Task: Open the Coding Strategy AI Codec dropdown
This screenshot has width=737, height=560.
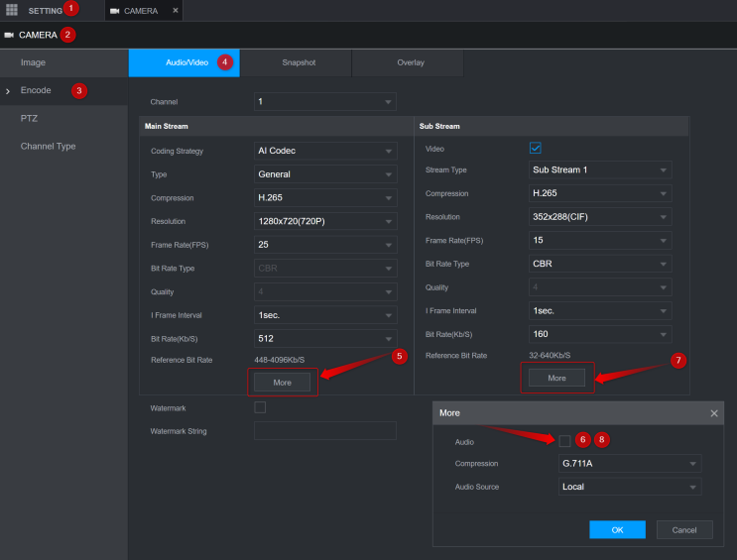Action: point(324,151)
